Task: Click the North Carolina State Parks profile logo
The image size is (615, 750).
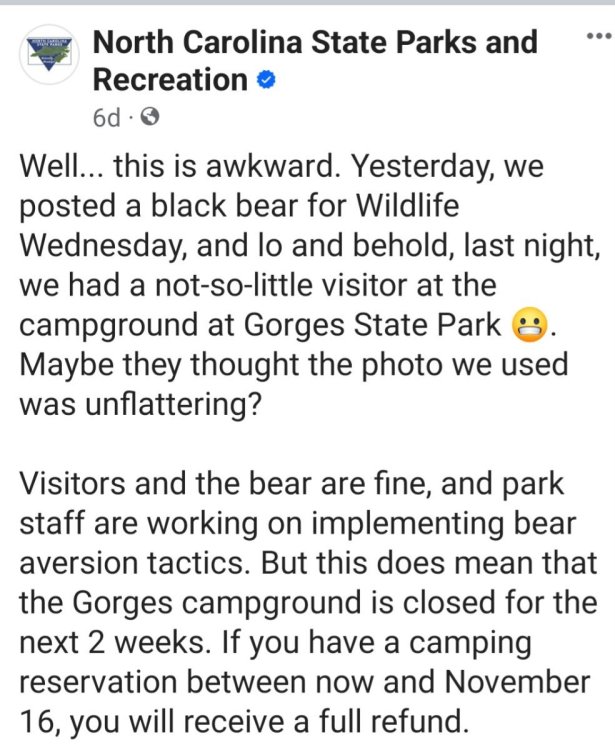Action: 49,56
